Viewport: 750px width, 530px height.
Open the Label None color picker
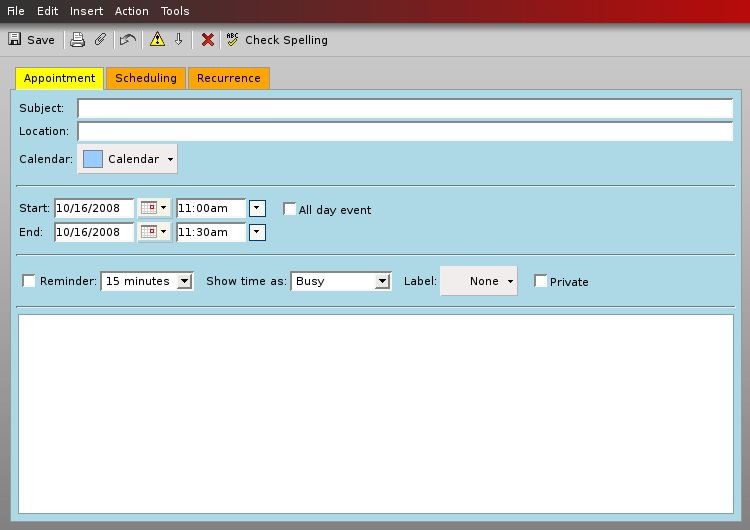click(479, 281)
